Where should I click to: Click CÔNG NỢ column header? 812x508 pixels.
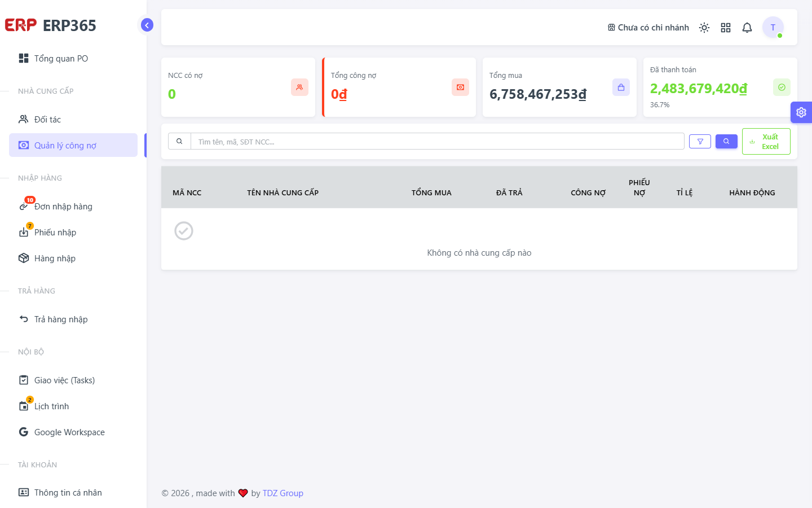(x=588, y=192)
